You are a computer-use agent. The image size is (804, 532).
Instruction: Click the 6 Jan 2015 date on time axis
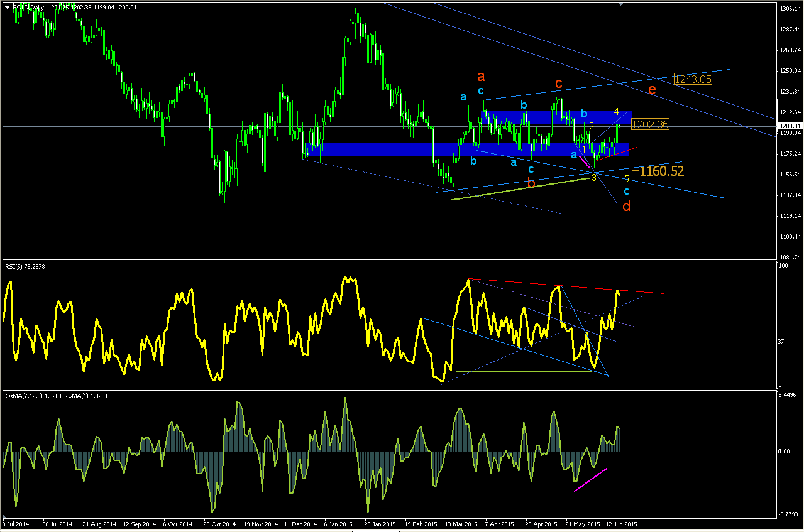(x=338, y=524)
